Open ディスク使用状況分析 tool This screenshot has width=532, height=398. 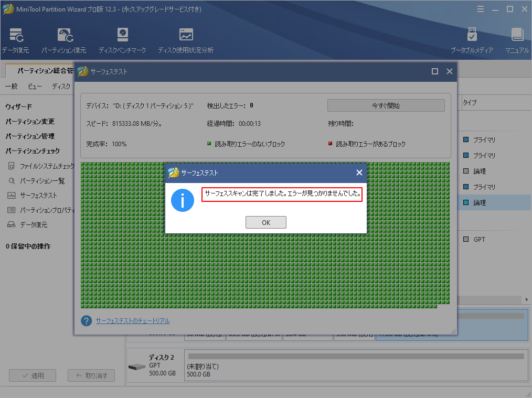[186, 41]
